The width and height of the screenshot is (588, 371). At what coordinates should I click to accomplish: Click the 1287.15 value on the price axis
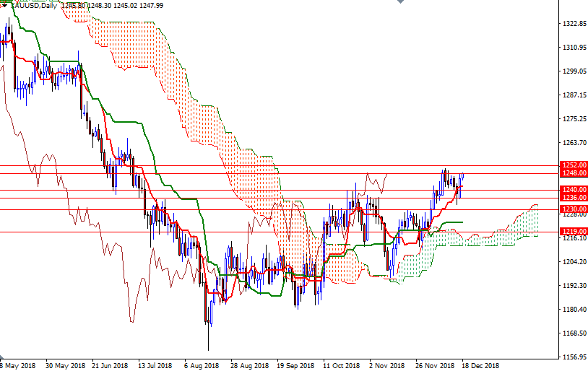click(x=574, y=95)
